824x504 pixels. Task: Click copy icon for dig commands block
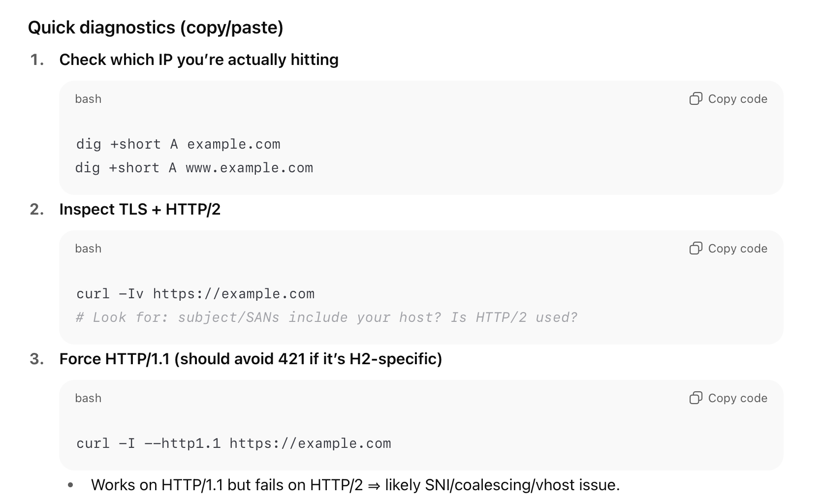coord(696,99)
